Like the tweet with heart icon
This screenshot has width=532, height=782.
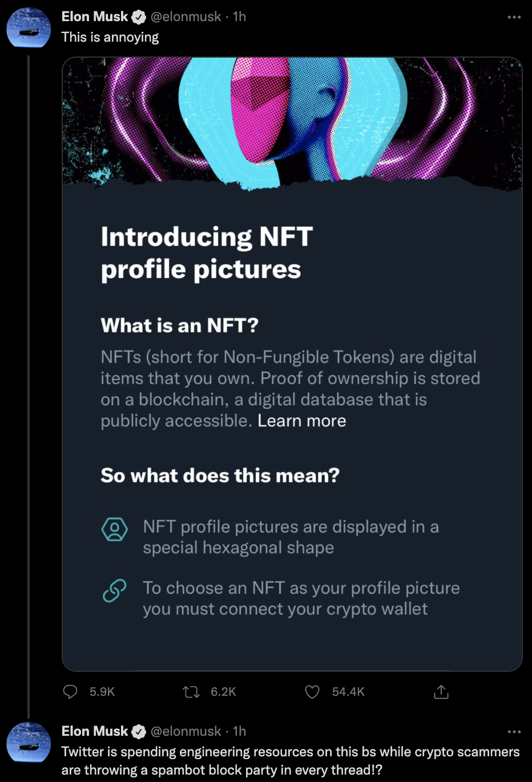(x=312, y=692)
